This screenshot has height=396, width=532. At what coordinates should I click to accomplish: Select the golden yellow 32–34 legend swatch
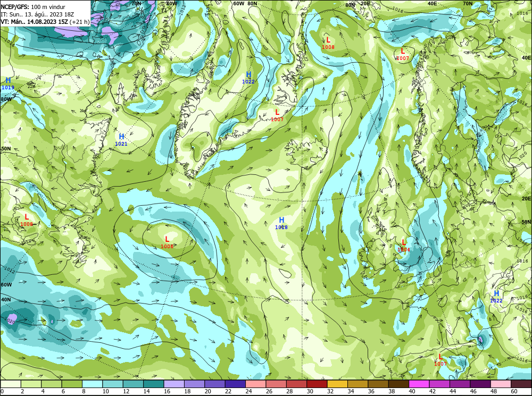click(337, 384)
